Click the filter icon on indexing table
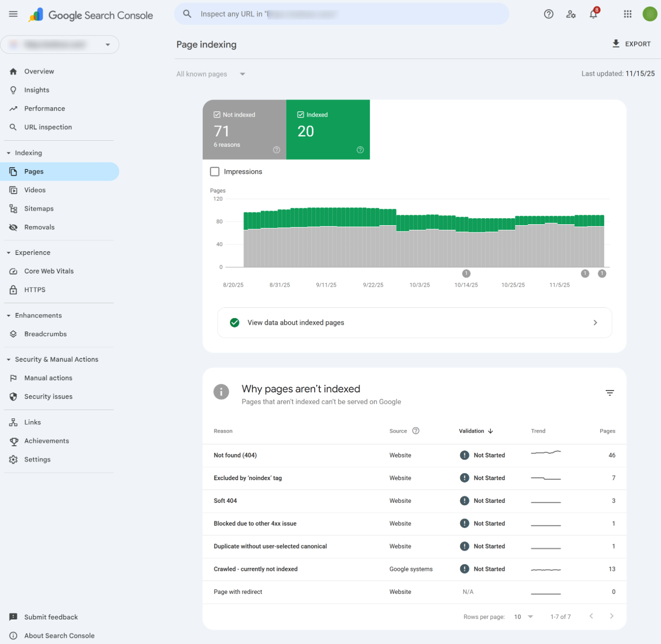Image resolution: width=661 pixels, height=644 pixels. [609, 392]
